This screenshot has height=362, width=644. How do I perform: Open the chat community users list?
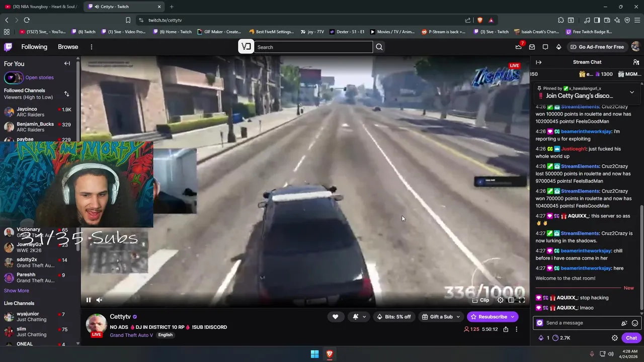pos(636,62)
